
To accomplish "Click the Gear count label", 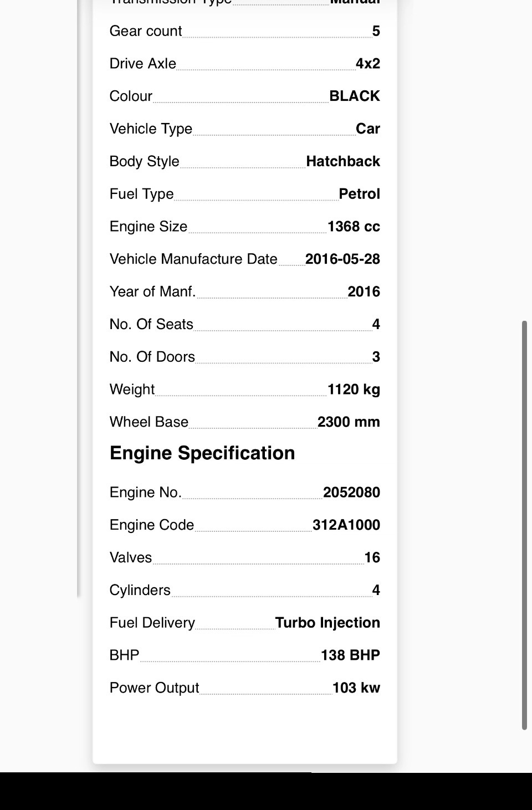I will (146, 31).
